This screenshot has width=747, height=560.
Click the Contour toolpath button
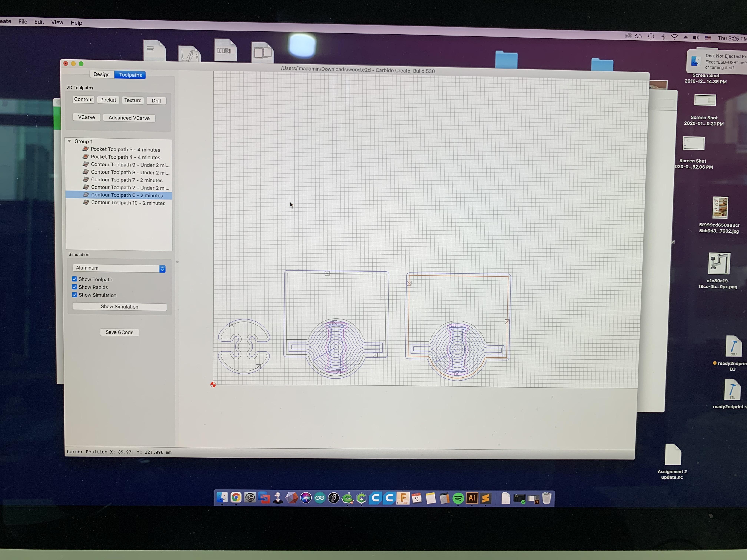[83, 99]
